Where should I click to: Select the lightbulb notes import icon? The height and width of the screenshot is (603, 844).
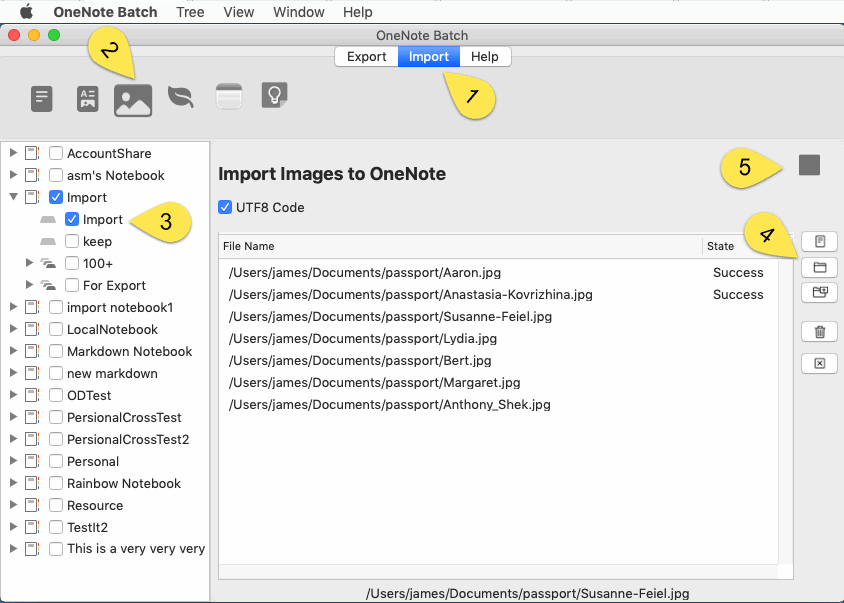coord(275,96)
